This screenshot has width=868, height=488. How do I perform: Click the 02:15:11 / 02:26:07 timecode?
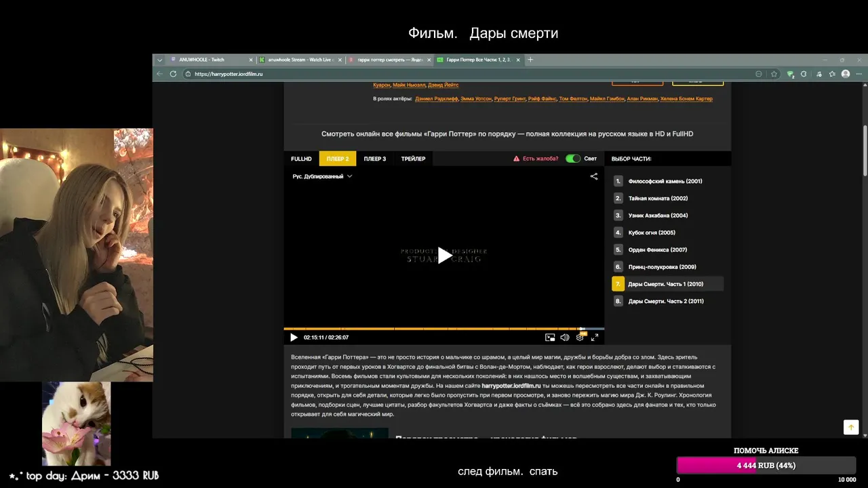point(326,338)
